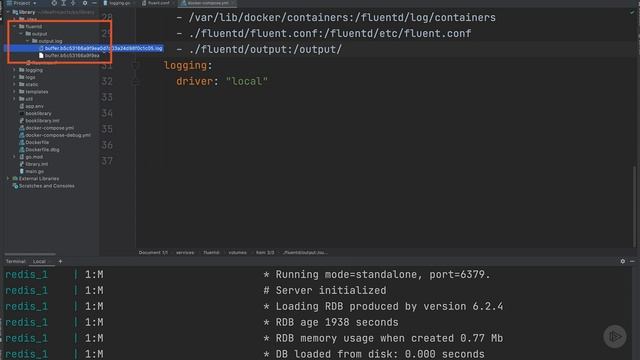Click the Expand All icon in Project toolbar

pos(64,3)
